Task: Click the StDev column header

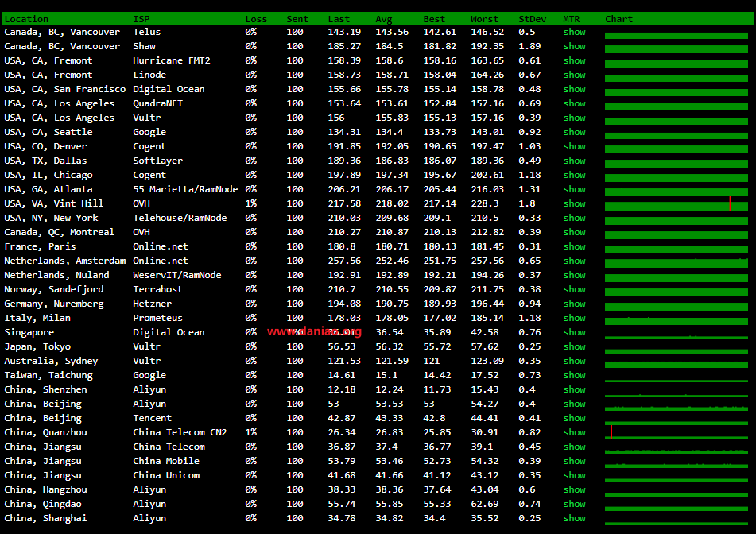Action: coord(533,19)
